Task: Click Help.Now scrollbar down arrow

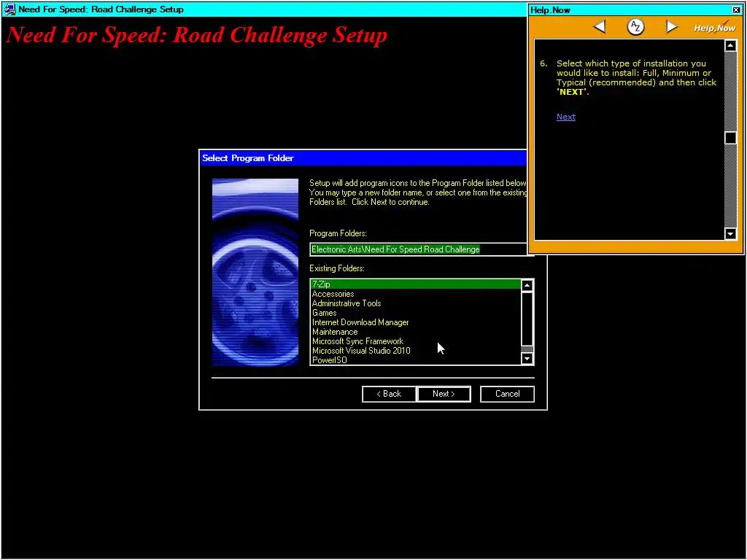Action: [x=730, y=233]
